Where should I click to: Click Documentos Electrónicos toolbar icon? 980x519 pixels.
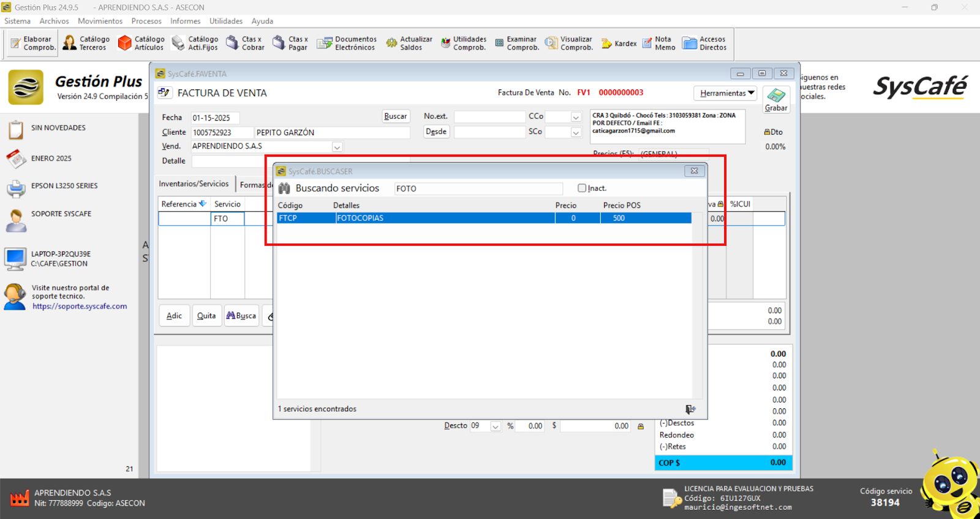pos(347,43)
